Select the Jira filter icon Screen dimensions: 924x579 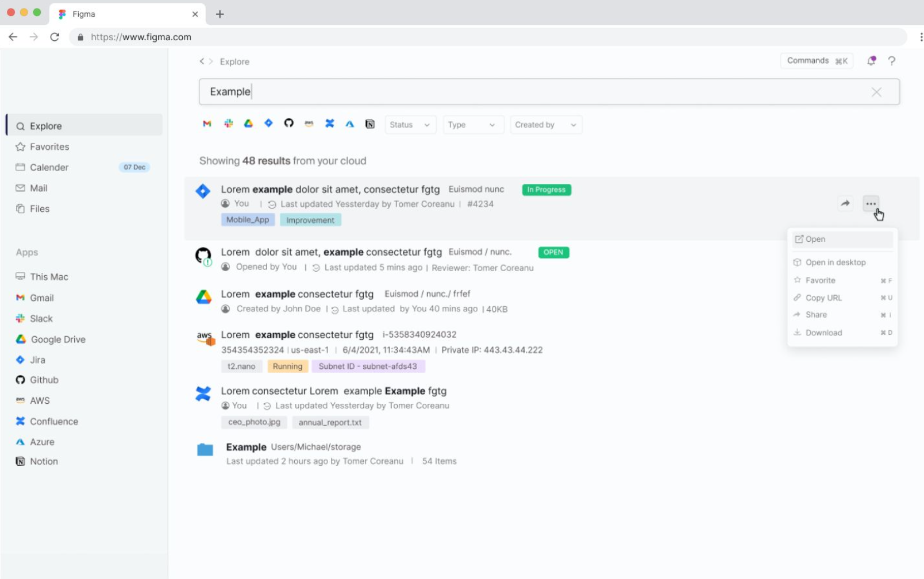coord(268,123)
